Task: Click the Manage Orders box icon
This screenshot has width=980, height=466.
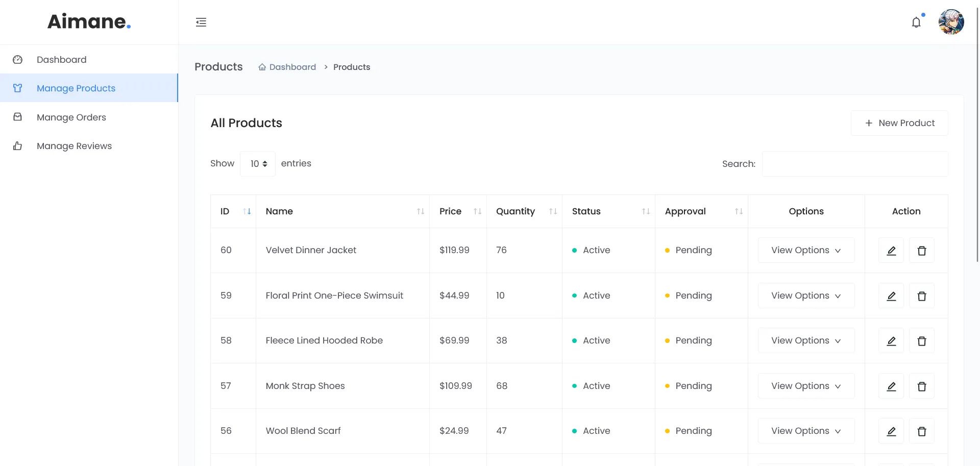Action: 17,117
